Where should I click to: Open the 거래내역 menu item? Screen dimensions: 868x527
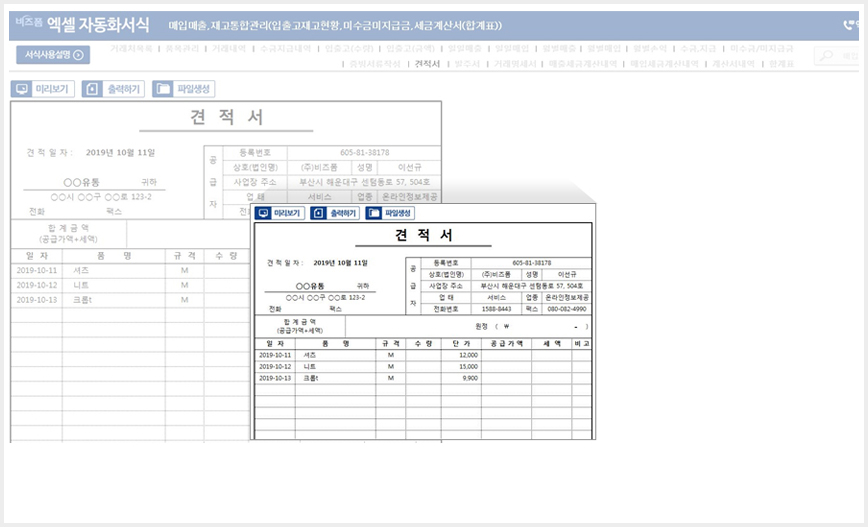[229, 49]
